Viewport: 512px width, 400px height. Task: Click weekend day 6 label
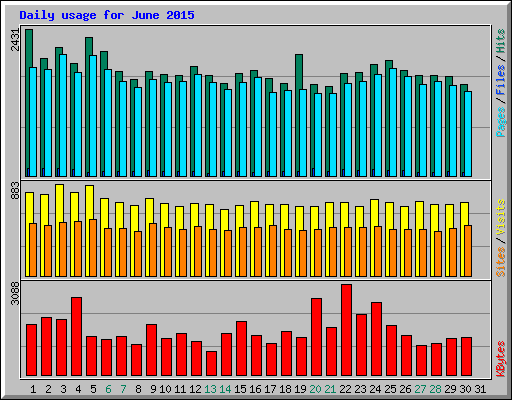(x=108, y=389)
